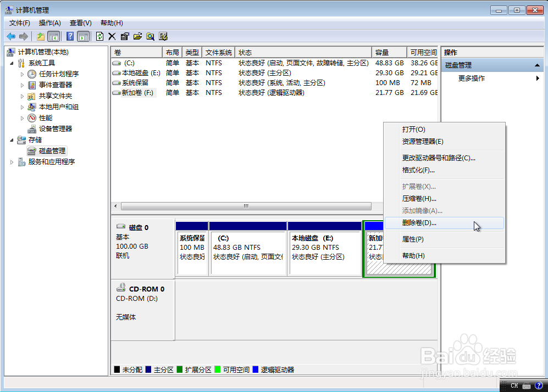Expand the 共享文件夹 node arrow
Viewport: 548px width, 392px height.
pos(22,96)
